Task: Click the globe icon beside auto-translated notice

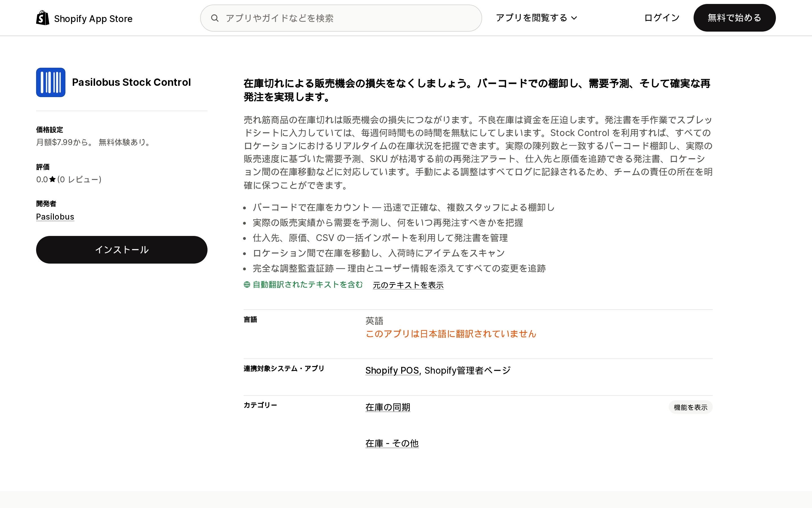Action: point(247,284)
